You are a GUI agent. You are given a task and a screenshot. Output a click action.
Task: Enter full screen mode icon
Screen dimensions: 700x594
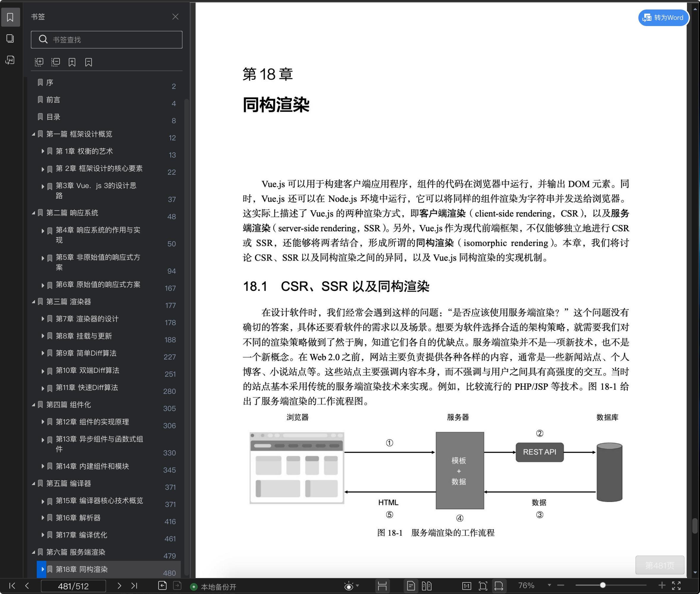point(676,586)
